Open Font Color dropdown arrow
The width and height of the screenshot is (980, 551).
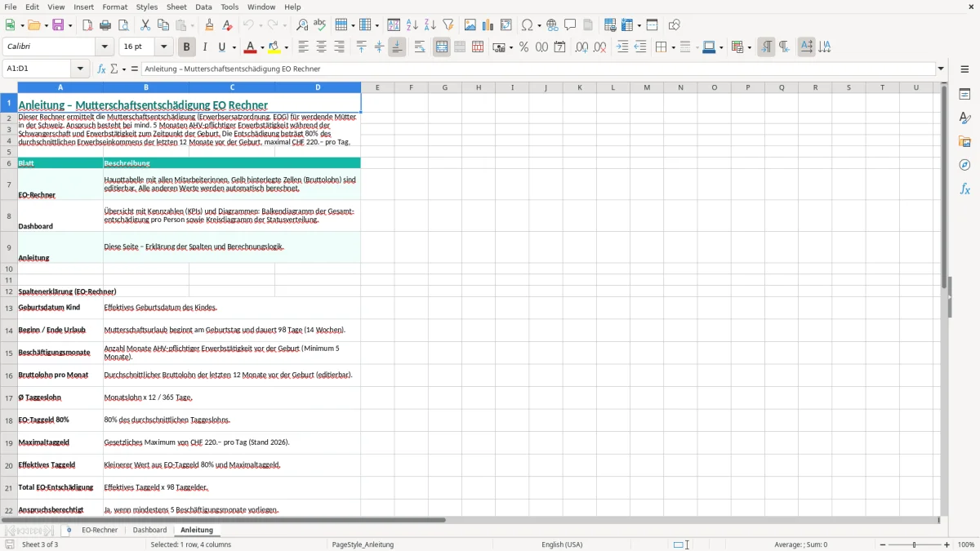[x=262, y=47]
